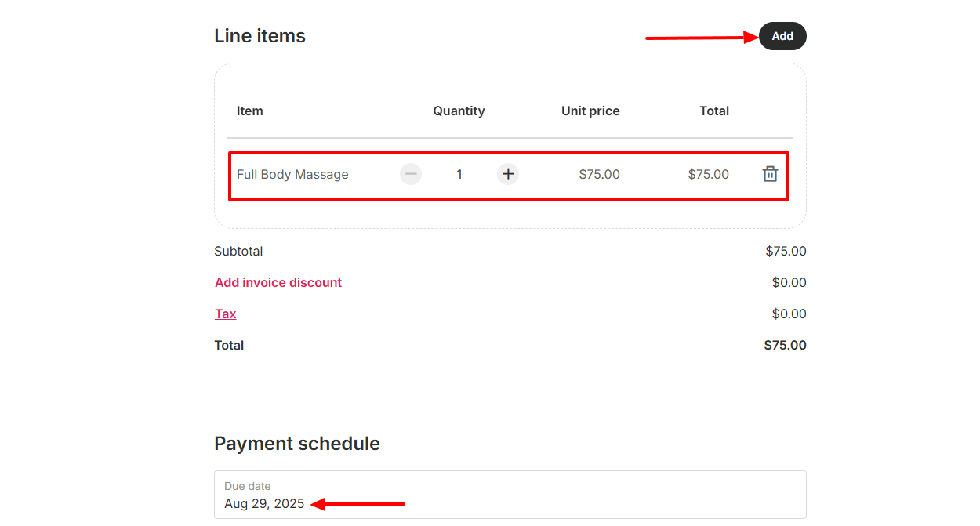Click the Total column header
This screenshot has height=526, width=980.
click(713, 111)
